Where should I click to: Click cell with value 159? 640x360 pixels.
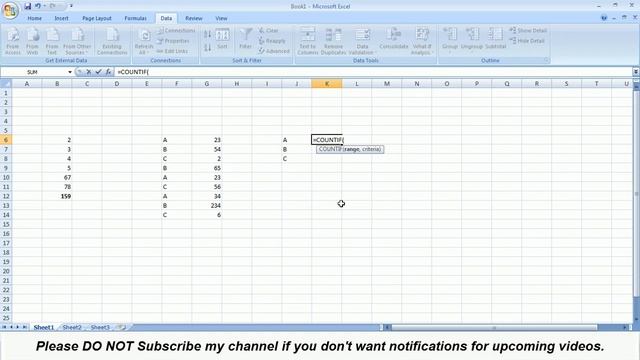[x=57, y=196]
